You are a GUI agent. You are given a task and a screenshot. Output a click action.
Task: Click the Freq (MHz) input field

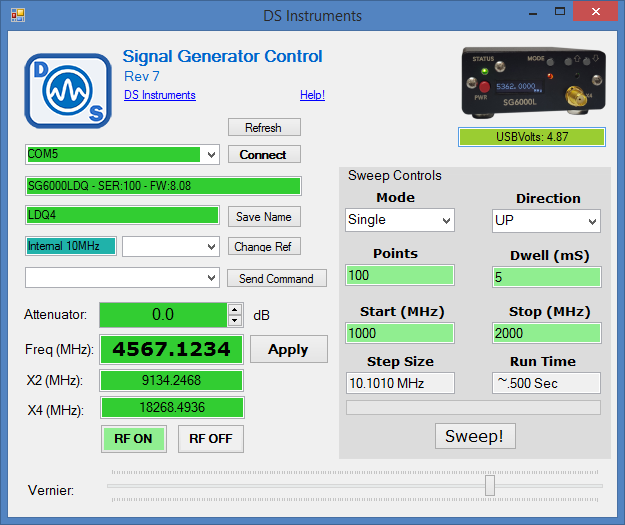(172, 349)
